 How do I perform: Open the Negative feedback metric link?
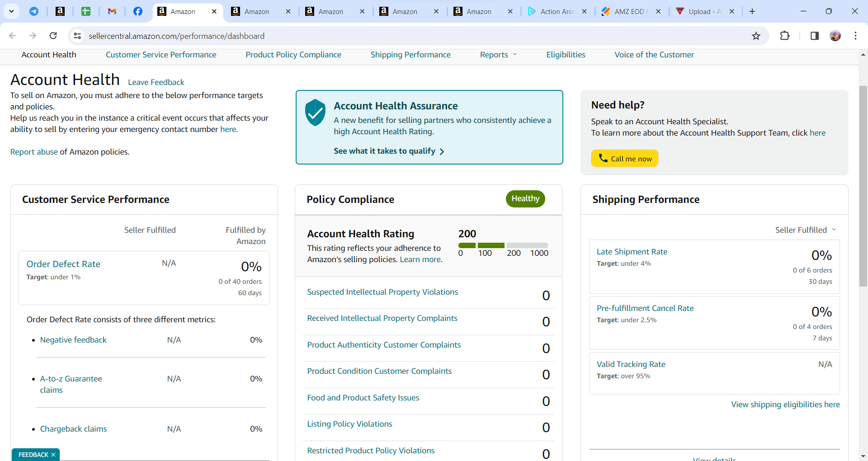(73, 340)
